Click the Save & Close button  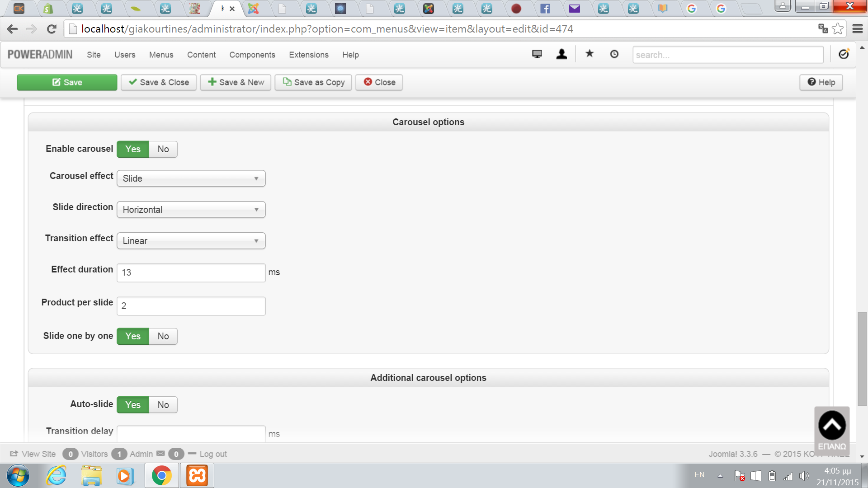pyautogui.click(x=159, y=82)
